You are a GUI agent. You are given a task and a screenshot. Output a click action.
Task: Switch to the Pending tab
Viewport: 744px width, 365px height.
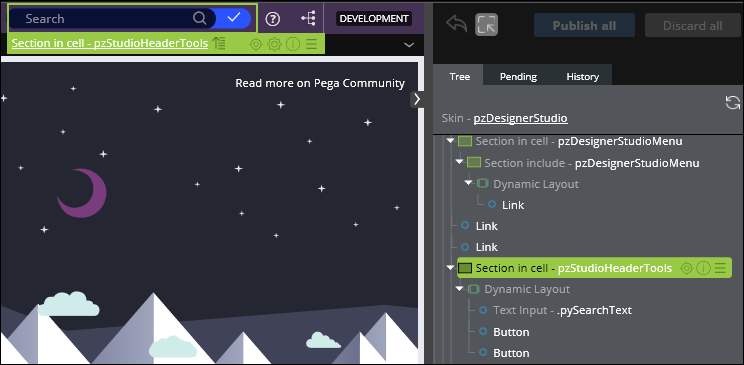point(518,76)
